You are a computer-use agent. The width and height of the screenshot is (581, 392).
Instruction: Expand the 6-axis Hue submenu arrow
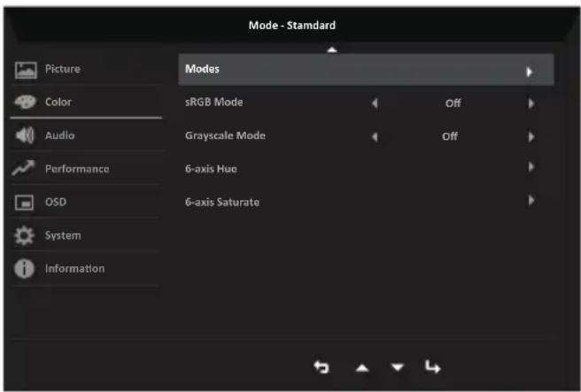pyautogui.click(x=531, y=167)
